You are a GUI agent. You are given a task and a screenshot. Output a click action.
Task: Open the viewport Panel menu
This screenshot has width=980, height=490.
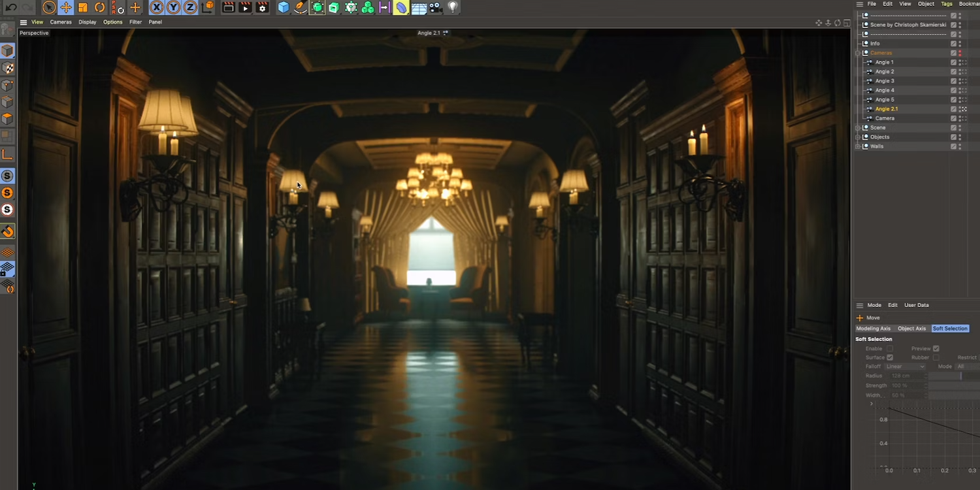[155, 22]
